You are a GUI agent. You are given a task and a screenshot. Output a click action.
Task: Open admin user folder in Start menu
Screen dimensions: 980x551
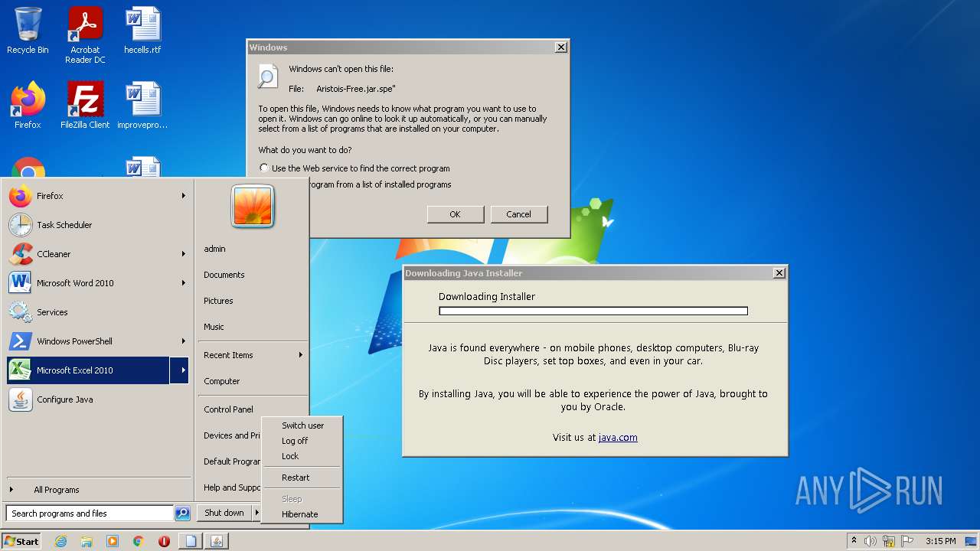pyautogui.click(x=214, y=249)
